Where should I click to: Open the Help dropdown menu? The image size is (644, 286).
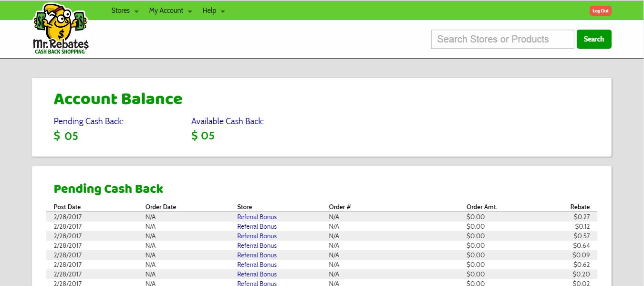click(x=213, y=11)
